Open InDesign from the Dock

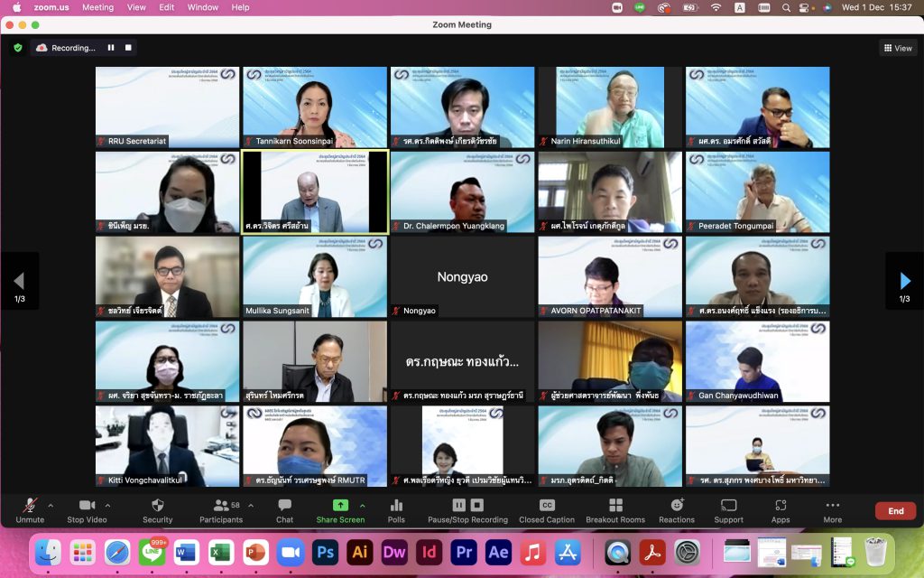coord(429,553)
